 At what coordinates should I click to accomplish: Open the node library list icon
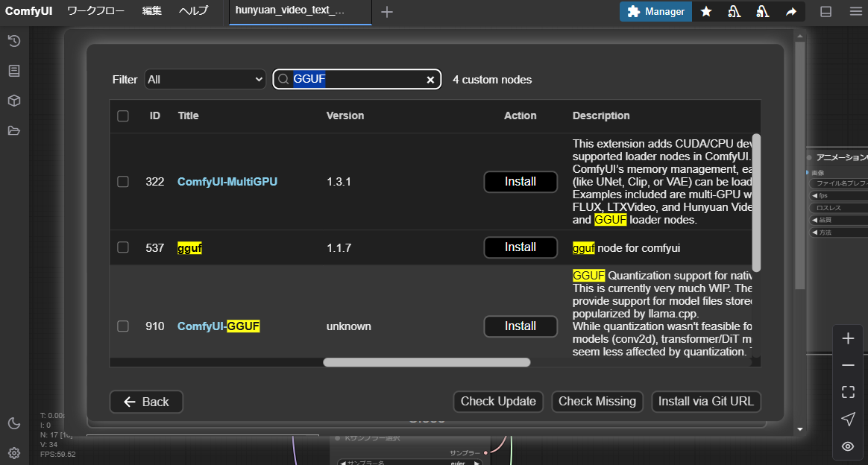(14, 71)
